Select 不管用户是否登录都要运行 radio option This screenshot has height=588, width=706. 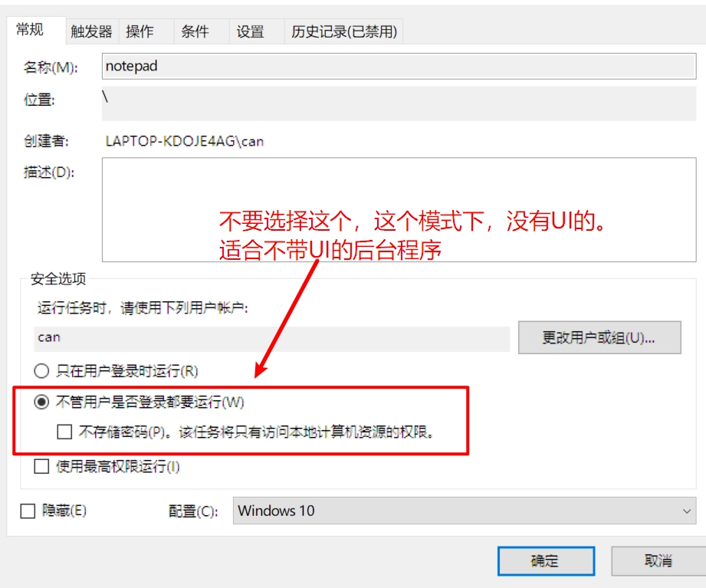click(41, 402)
